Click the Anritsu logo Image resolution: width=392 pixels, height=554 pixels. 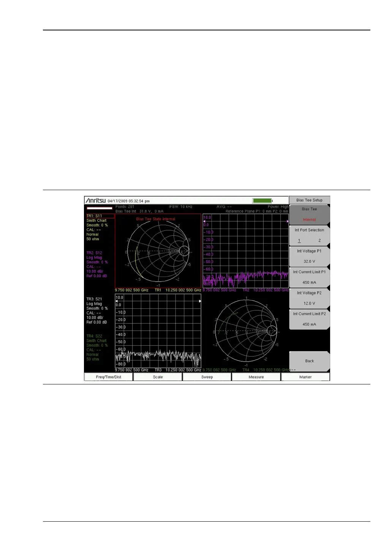tap(96, 200)
